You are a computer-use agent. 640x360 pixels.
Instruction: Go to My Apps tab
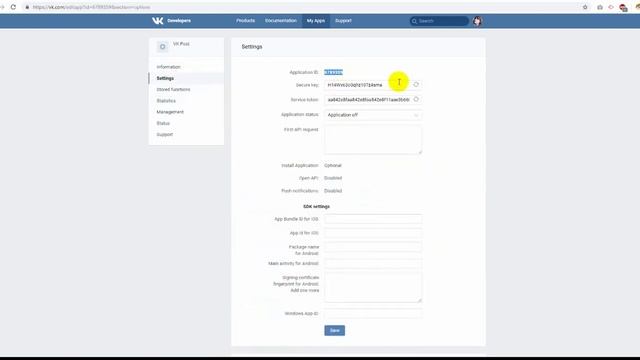(316, 21)
